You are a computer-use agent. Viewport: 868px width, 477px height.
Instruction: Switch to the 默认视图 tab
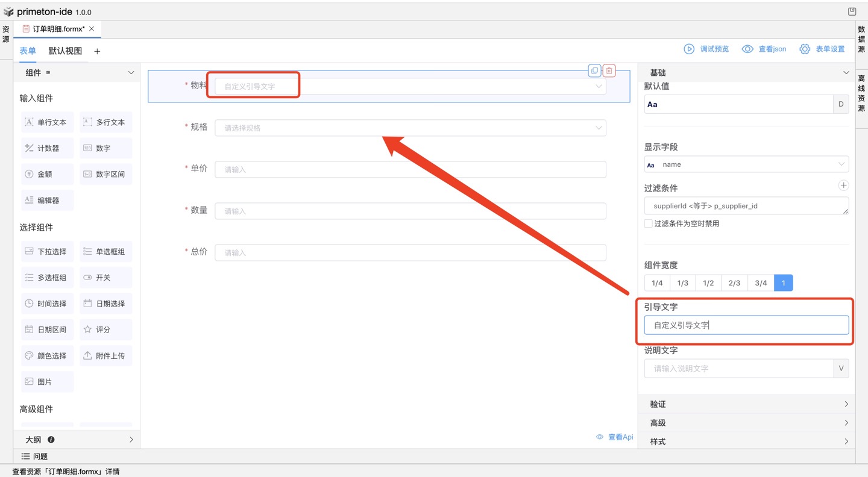click(x=65, y=51)
